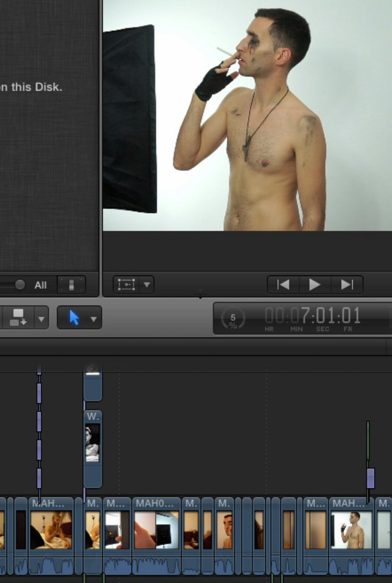
Task: Select the arrow Select tool
Action: tap(73, 318)
